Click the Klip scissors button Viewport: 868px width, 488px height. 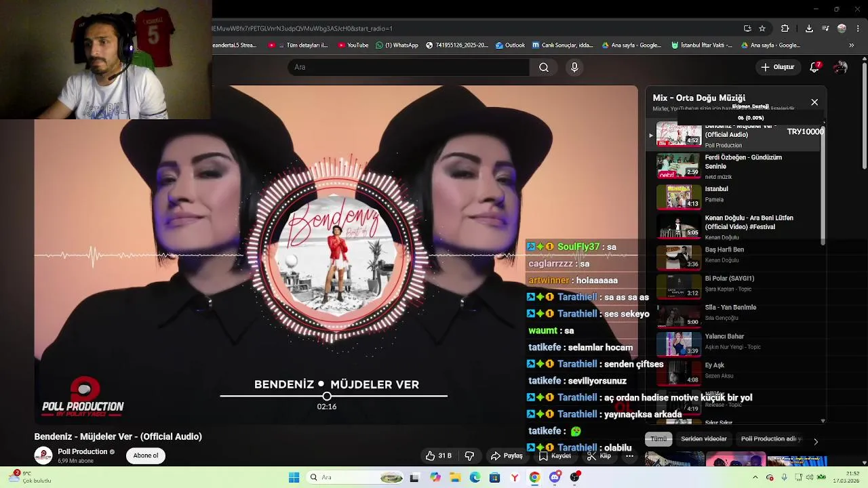tap(599, 455)
